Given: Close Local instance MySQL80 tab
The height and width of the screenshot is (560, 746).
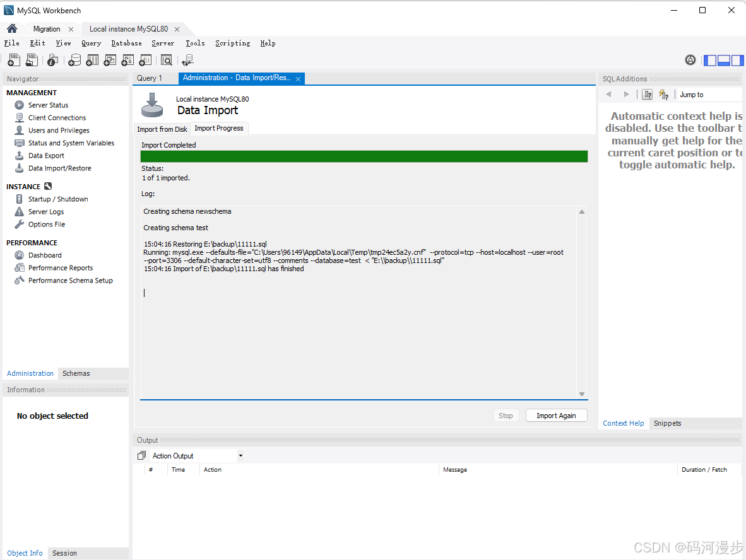Looking at the screenshot, I should point(177,30).
